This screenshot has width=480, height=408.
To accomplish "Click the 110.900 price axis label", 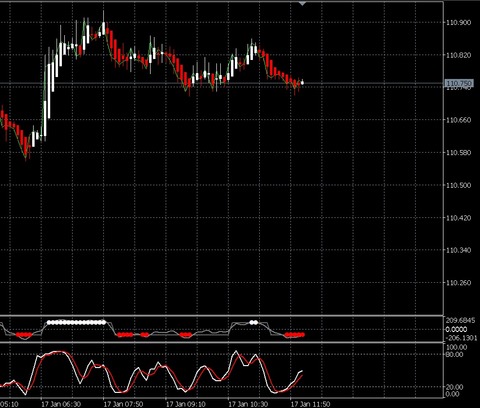I will 459,22.
